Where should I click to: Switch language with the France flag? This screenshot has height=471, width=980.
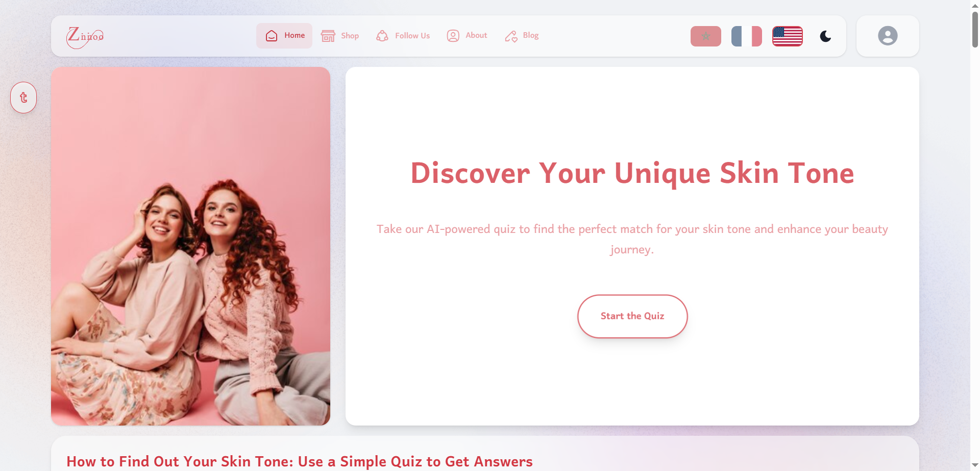(x=747, y=36)
